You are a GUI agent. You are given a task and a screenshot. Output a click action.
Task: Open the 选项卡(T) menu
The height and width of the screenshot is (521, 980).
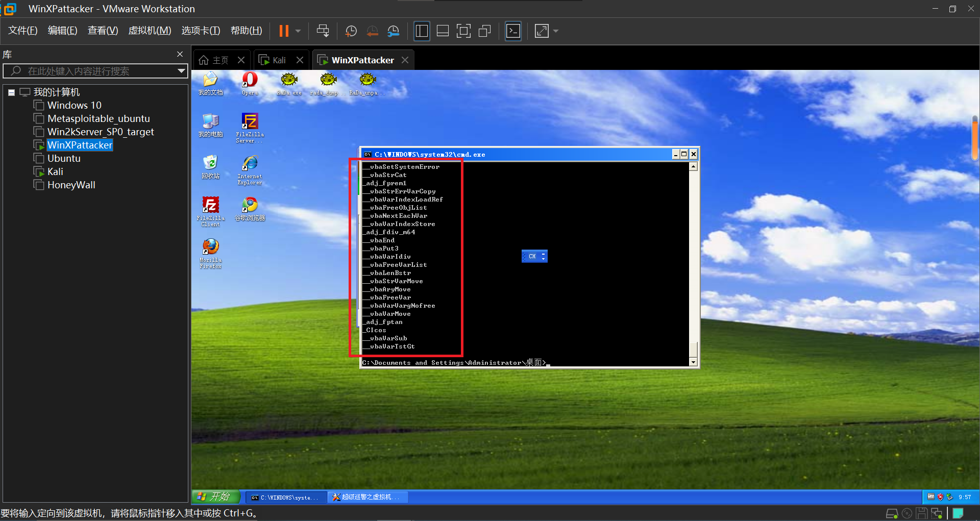[x=201, y=31]
